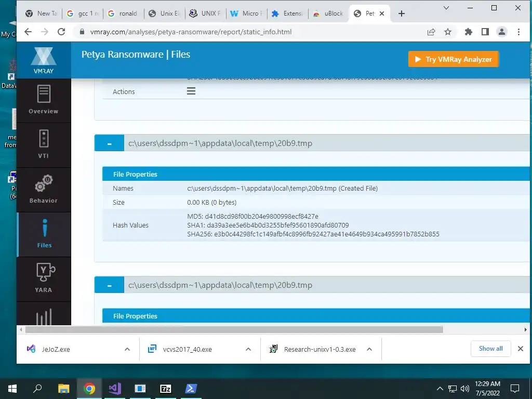The height and width of the screenshot is (399, 532).
Task: Open the Actions hamburger menu icon
Action: (x=191, y=91)
